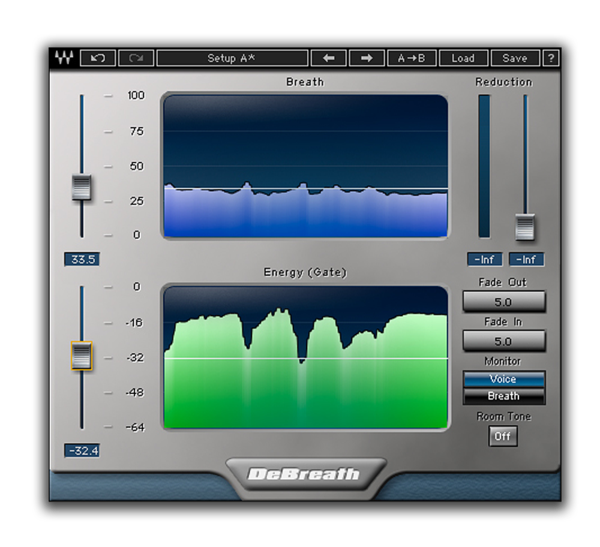Image resolution: width=600 pixels, height=547 pixels.
Task: Open the Setup A* preset menu
Action: pos(232,58)
